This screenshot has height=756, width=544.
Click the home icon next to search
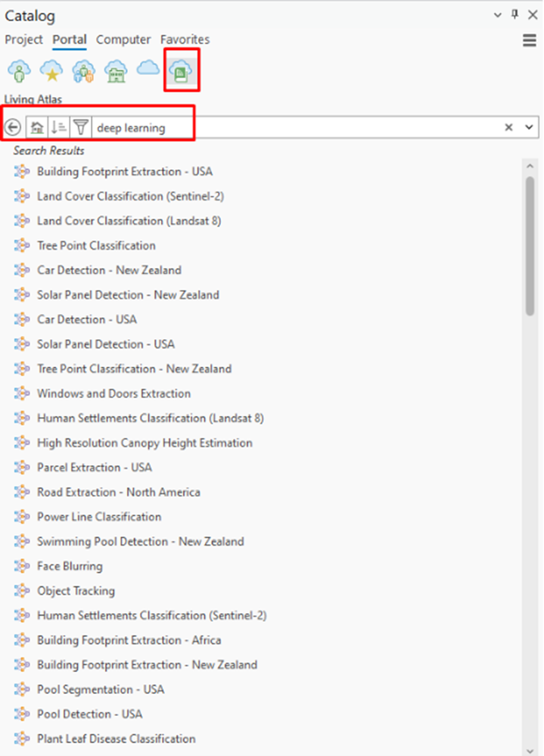coord(36,128)
